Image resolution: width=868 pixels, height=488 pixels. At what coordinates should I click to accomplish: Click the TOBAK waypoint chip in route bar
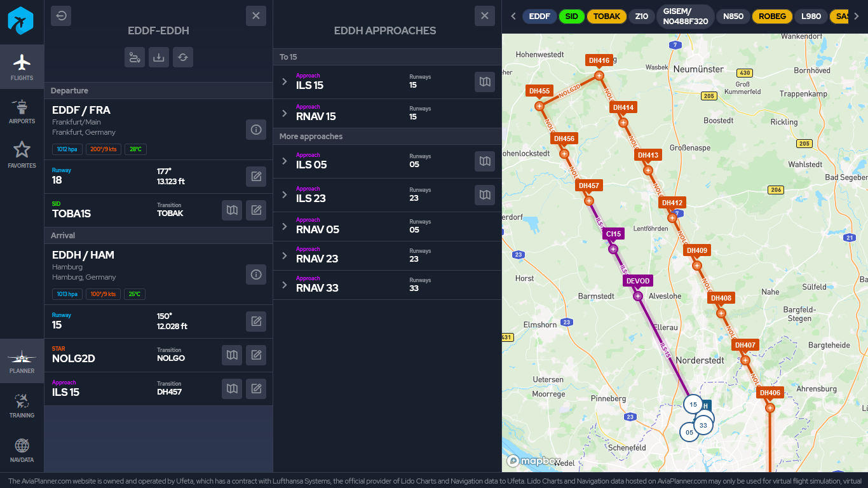tap(606, 17)
